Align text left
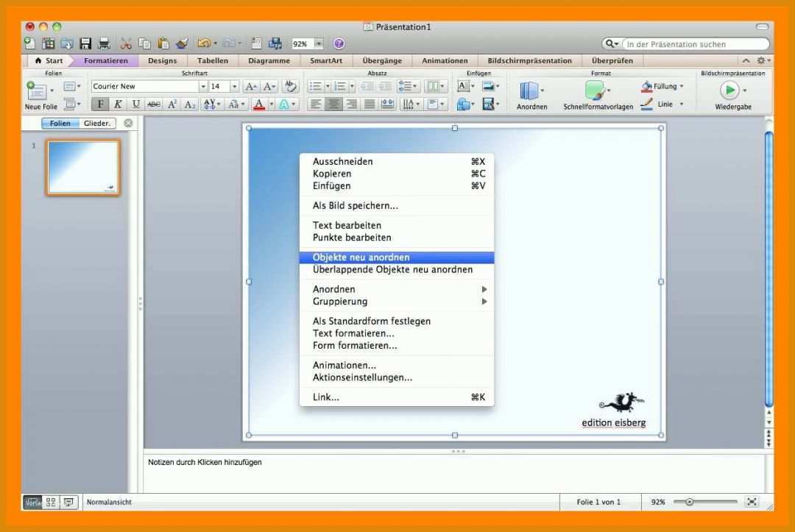Image resolution: width=795 pixels, height=532 pixels. click(315, 104)
